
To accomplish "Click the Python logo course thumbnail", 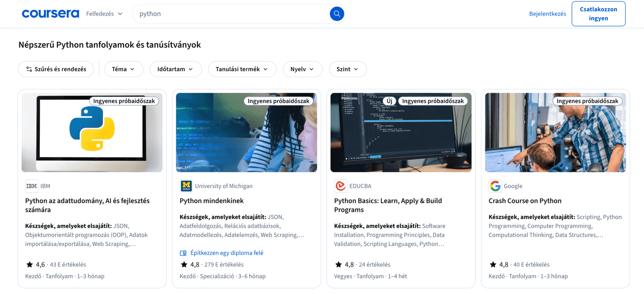I will point(92,133).
